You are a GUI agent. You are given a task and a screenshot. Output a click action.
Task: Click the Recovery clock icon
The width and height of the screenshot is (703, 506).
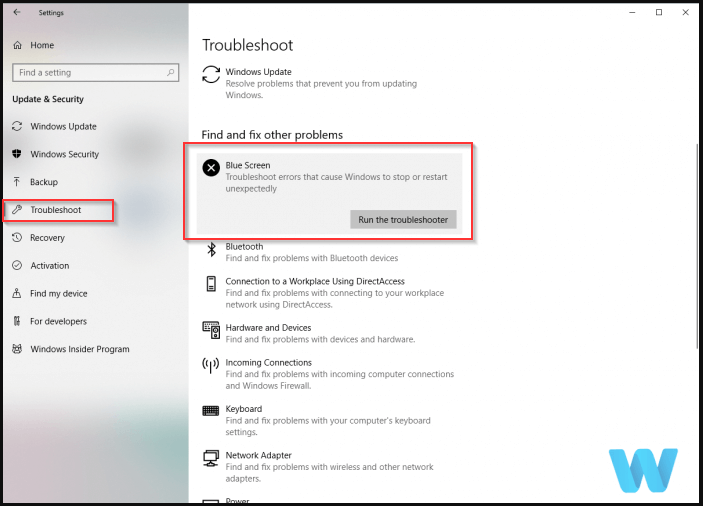tap(17, 237)
